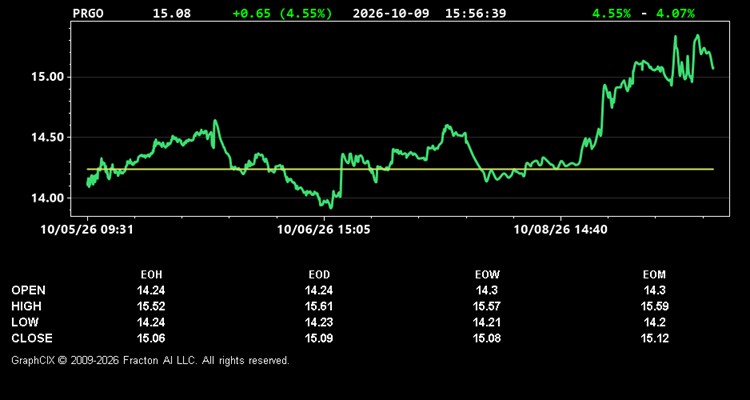Click the 10/08/26 14:40 axis label
The height and width of the screenshot is (400, 750).
[x=561, y=230]
